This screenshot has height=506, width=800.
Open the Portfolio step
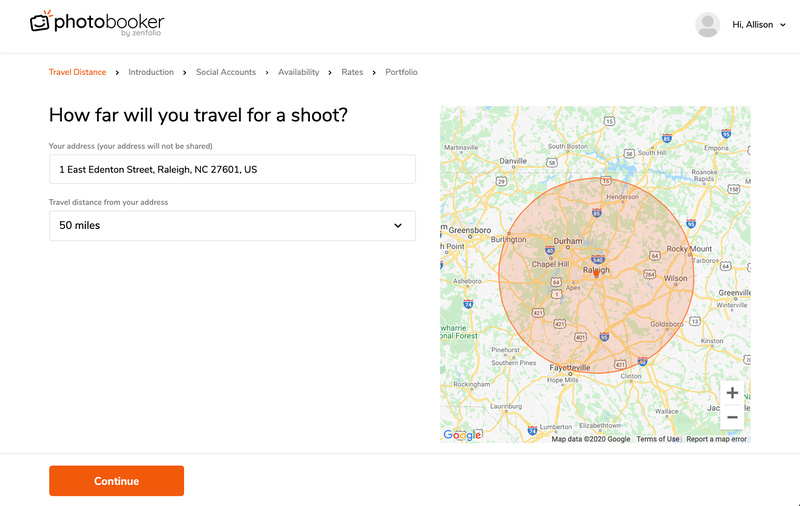point(401,72)
